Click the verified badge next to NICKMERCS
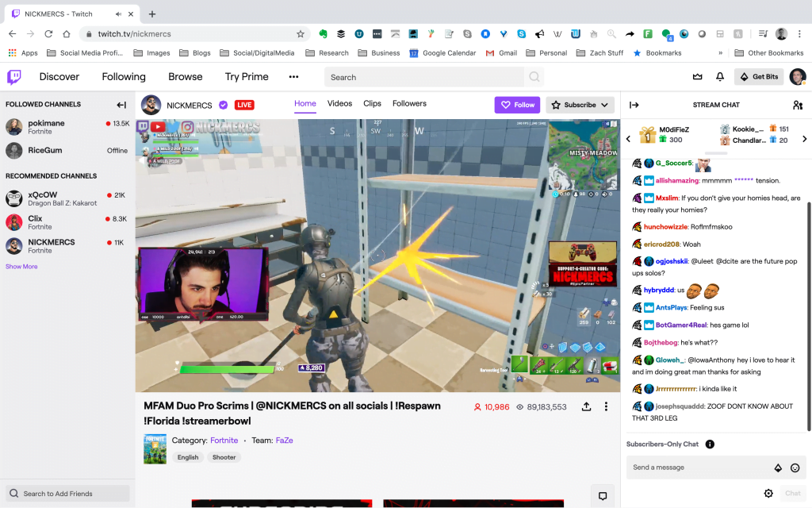The height and width of the screenshot is (508, 812). (223, 106)
